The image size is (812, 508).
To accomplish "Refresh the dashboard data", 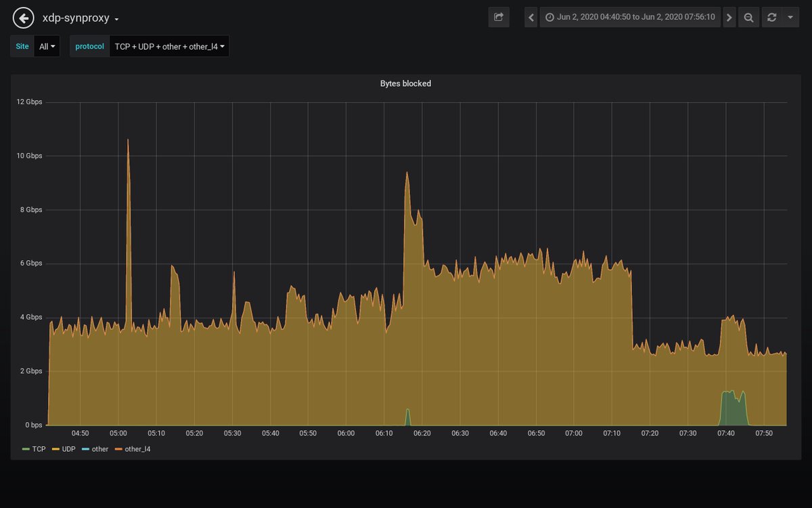I will [x=771, y=17].
